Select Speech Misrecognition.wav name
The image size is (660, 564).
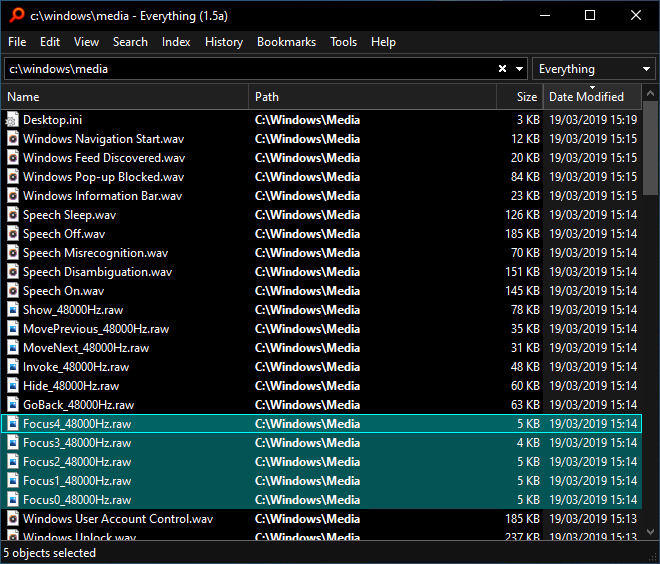[x=96, y=253]
